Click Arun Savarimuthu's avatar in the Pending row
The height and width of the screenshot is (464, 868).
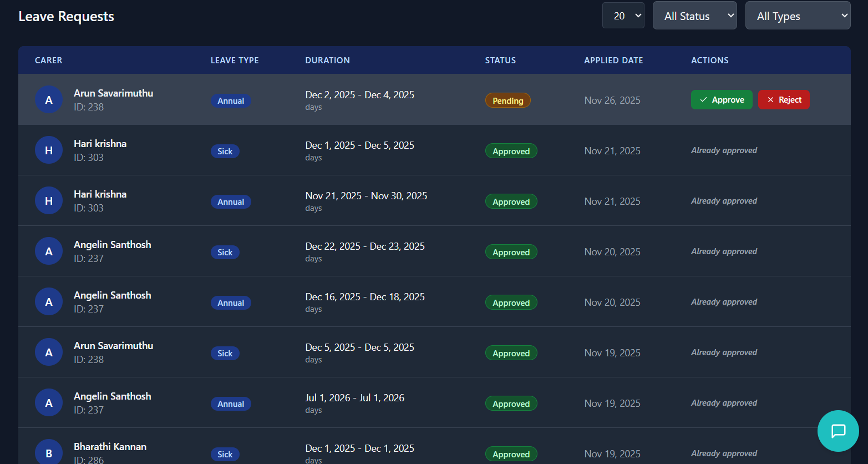click(x=49, y=100)
